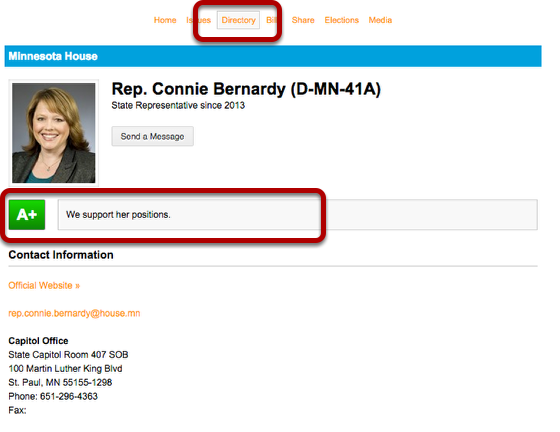Open the Bills navigation link

(x=271, y=20)
